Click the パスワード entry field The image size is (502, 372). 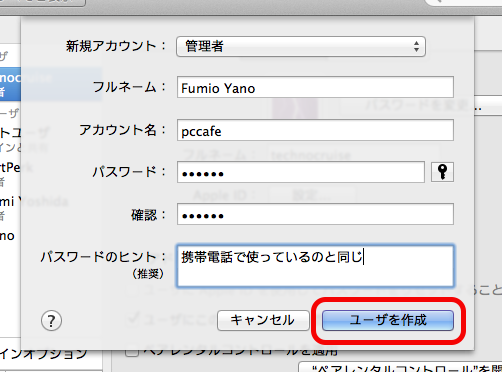[x=301, y=172]
